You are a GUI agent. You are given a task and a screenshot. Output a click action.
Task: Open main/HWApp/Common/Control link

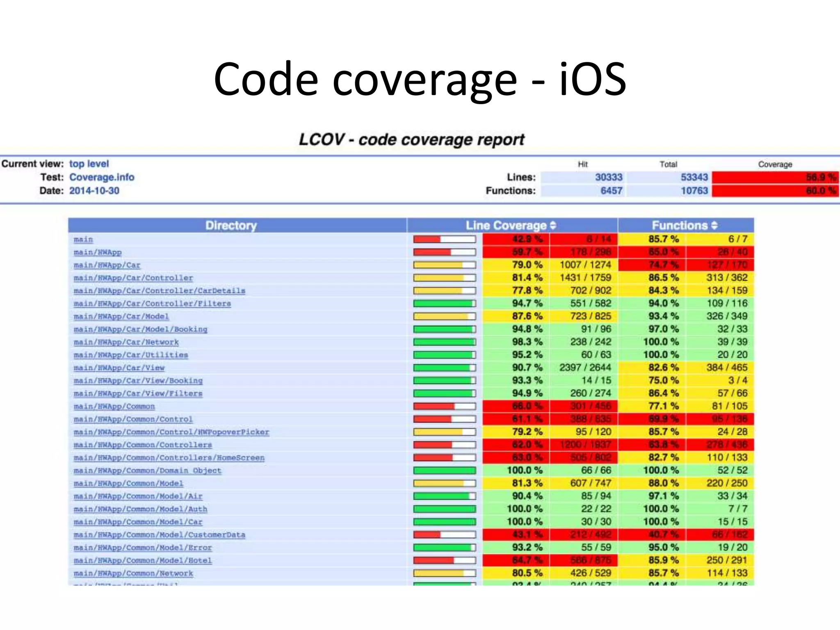click(x=133, y=419)
